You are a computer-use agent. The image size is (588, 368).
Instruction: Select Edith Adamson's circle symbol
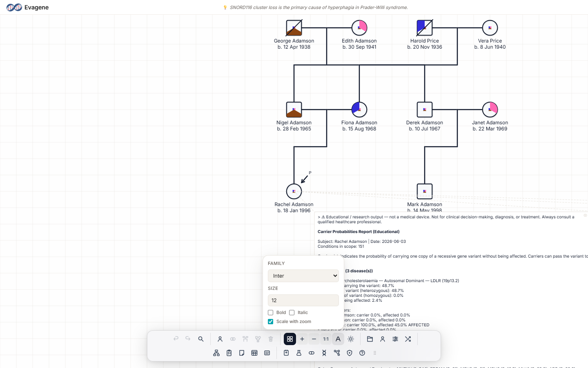359,28
